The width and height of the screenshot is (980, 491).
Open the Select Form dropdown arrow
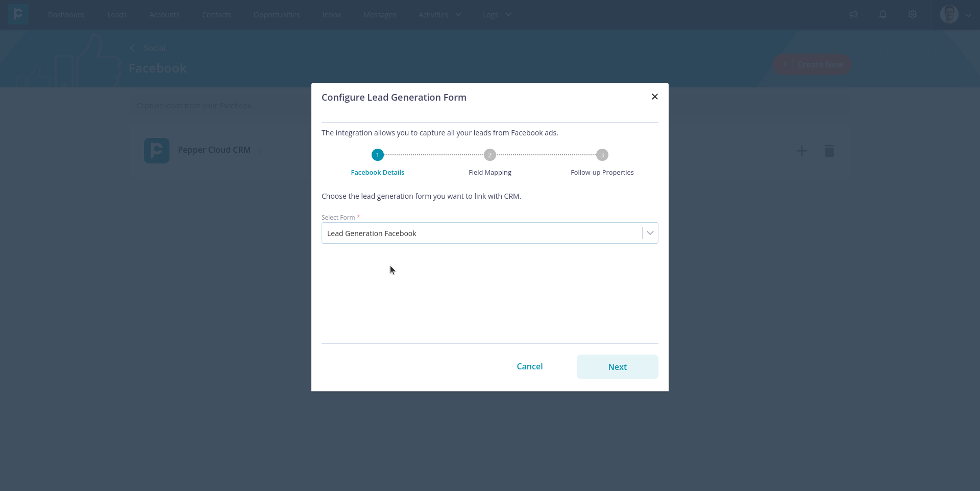(650, 233)
